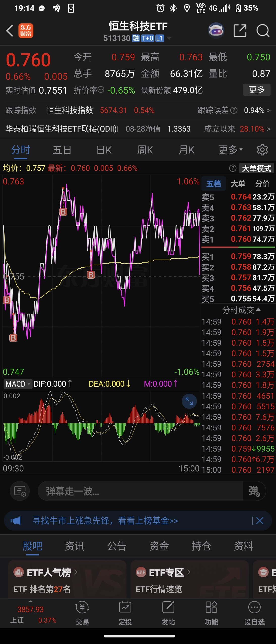This screenshot has height=644, width=276.
Task: Share this ETF page
Action: [x=240, y=31]
